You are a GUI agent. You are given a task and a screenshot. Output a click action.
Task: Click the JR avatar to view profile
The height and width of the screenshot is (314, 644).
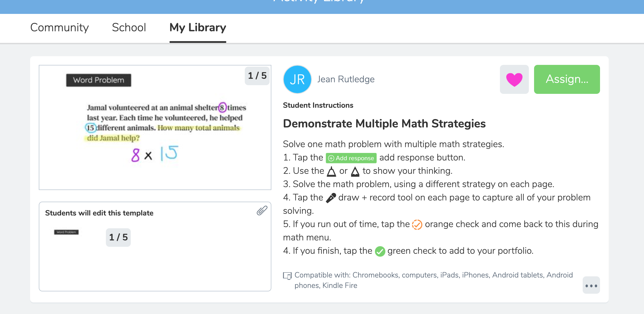coord(297,79)
